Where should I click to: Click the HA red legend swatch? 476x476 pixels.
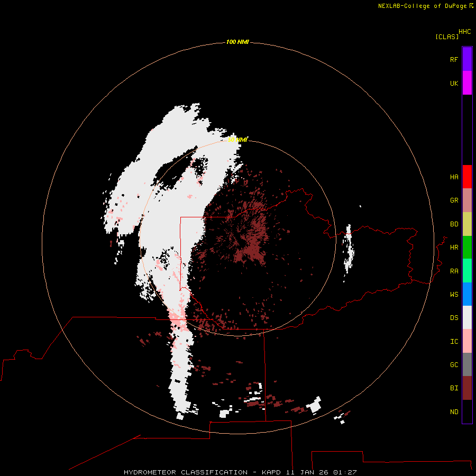[x=467, y=177]
